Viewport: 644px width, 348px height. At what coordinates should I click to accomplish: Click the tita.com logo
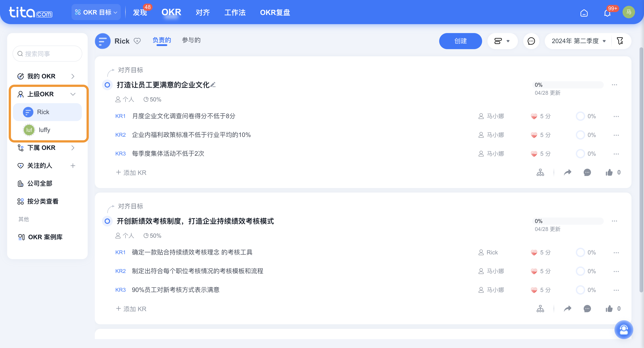pyautogui.click(x=30, y=13)
